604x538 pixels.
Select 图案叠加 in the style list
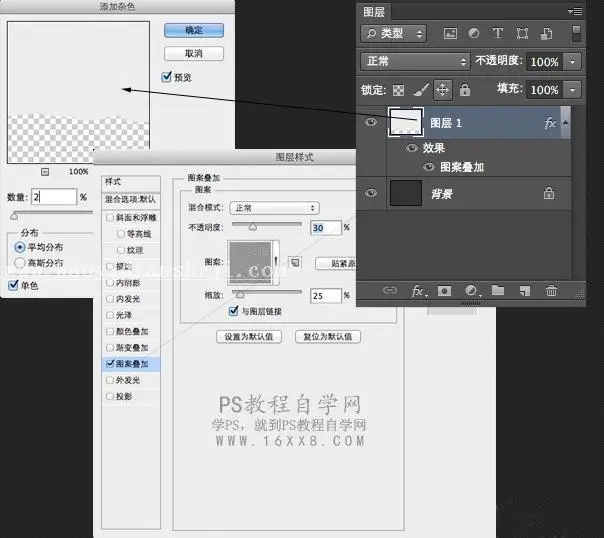point(132,364)
